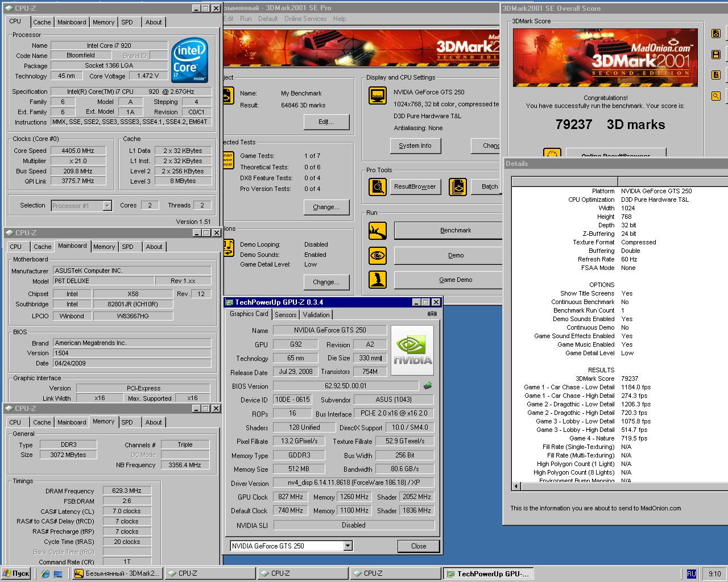Click the 9:10 clock in the system tray
Image resolution: width=728 pixels, height=582 pixels.
714,574
